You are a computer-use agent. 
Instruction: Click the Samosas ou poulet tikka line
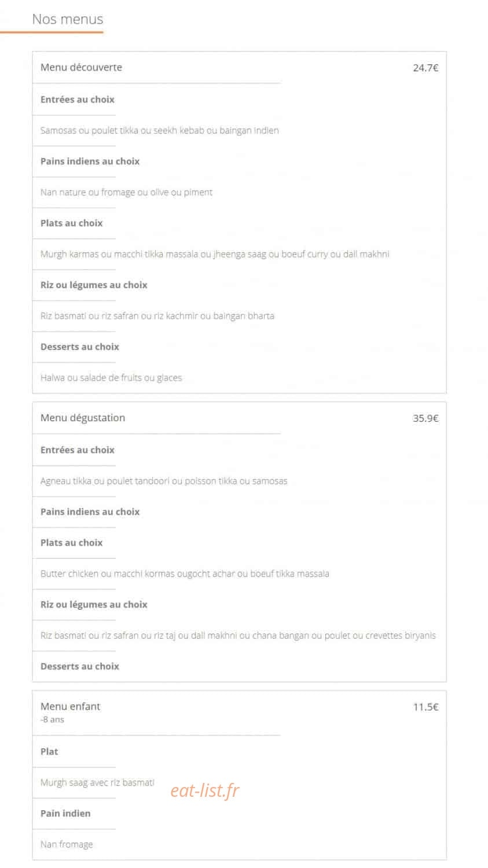pyautogui.click(x=160, y=130)
